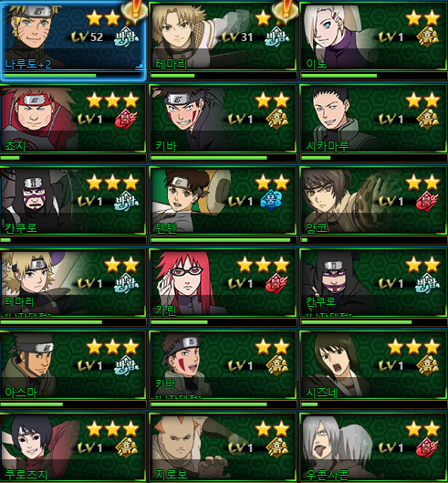
Task: Click the earth element icon on 이노 card
Action: pos(428,37)
